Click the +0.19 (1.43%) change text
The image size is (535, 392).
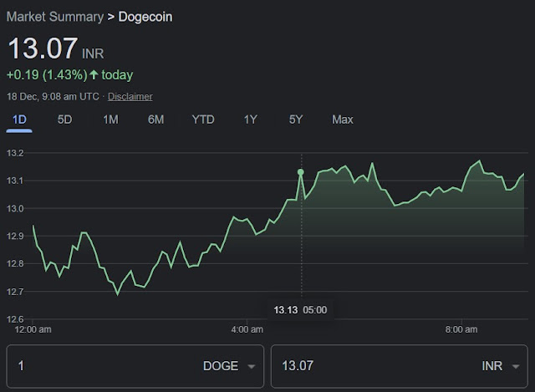tap(47, 74)
